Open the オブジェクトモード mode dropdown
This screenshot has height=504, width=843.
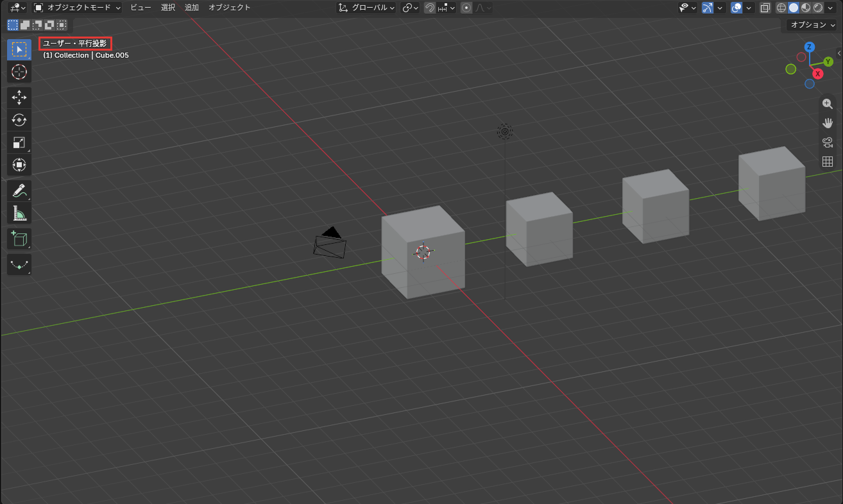point(77,8)
